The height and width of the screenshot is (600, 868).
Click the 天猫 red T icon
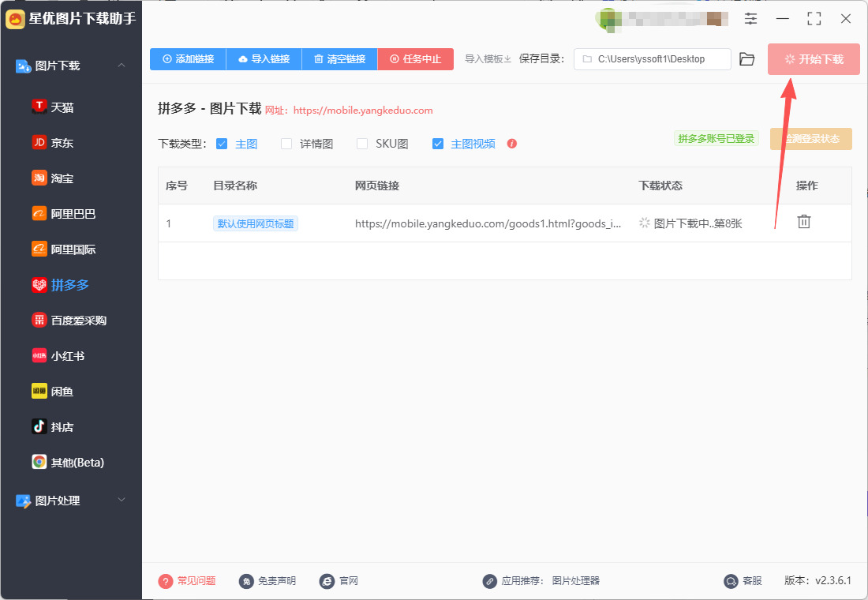[x=39, y=107]
